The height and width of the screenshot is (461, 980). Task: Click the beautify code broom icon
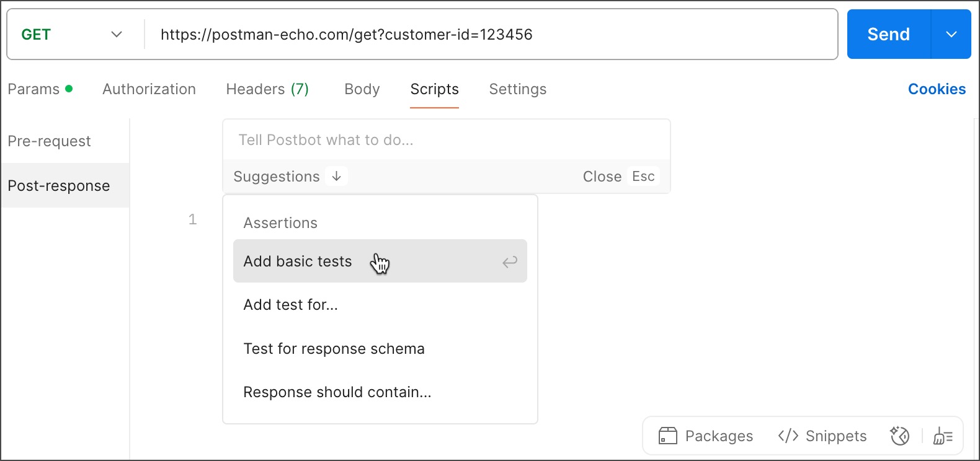point(943,436)
